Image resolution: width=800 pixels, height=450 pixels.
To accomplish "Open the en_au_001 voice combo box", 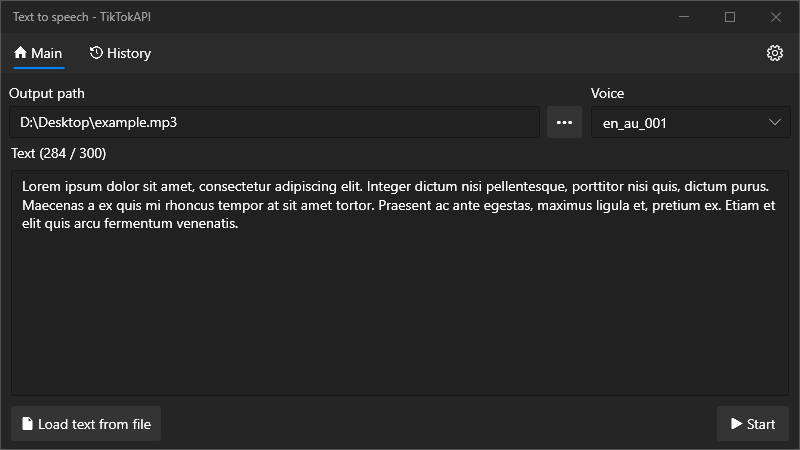I will tap(680, 123).
